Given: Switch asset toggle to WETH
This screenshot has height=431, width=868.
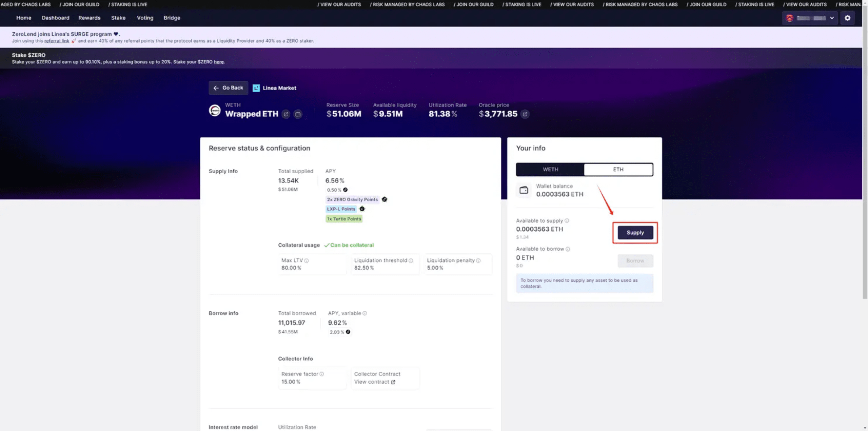Looking at the screenshot, I should (550, 170).
